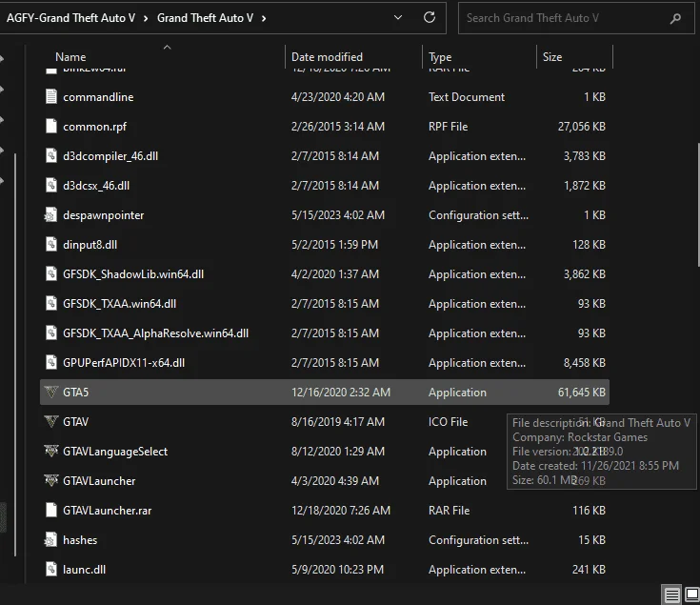
Task: Click the commandline text document icon
Action: tap(51, 96)
